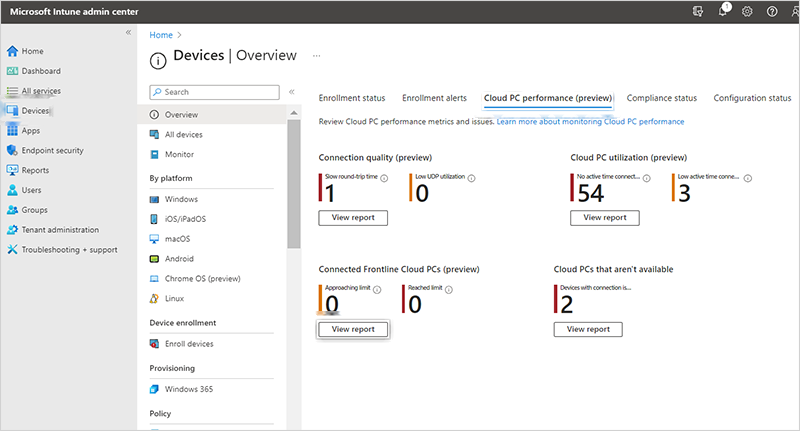Switch to the Configuration status tab
This screenshot has width=800, height=431.
tap(752, 98)
